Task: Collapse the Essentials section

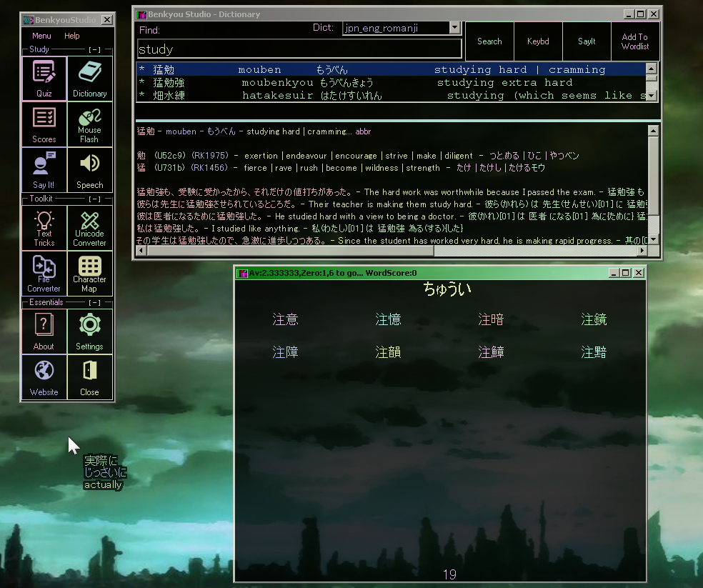Action: pos(94,302)
